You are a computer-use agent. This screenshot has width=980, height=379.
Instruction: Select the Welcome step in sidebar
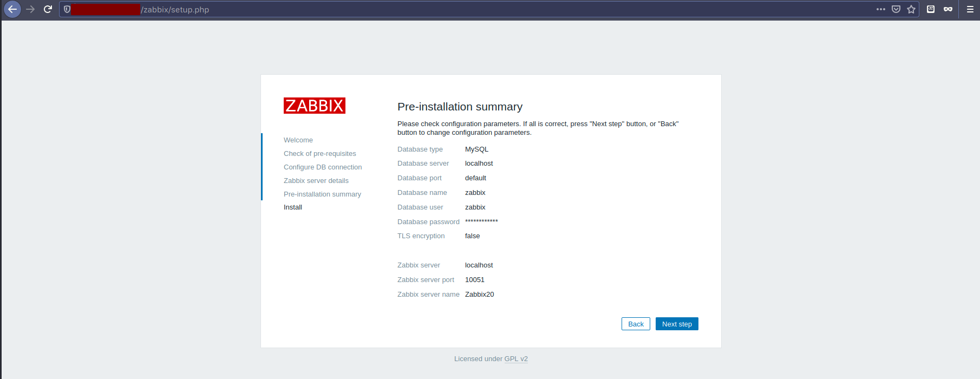[x=298, y=140]
